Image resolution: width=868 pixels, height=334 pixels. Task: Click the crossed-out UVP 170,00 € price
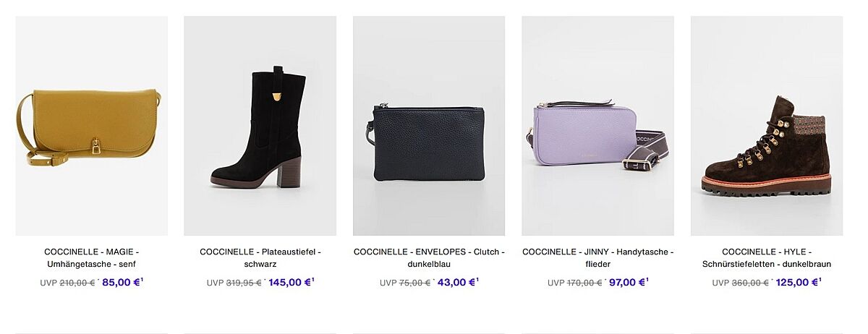click(x=575, y=283)
